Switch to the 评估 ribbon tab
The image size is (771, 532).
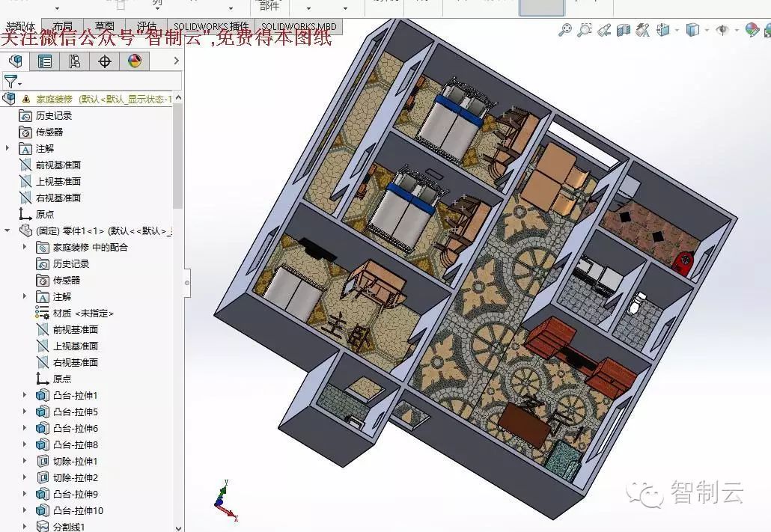pos(147,26)
